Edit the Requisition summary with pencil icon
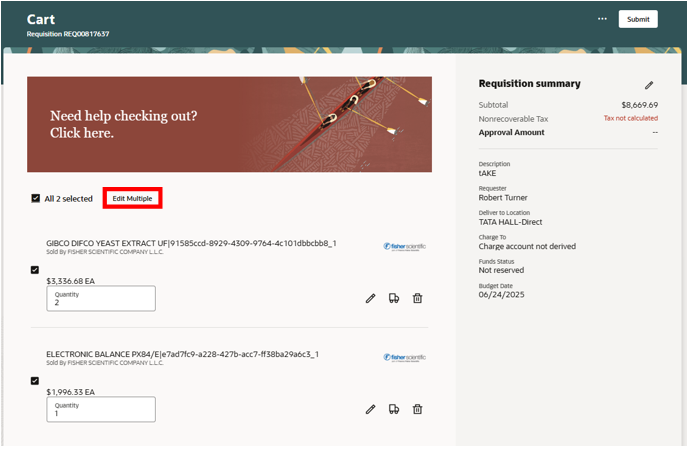Viewport: 688px width, 451px height. pos(649,85)
